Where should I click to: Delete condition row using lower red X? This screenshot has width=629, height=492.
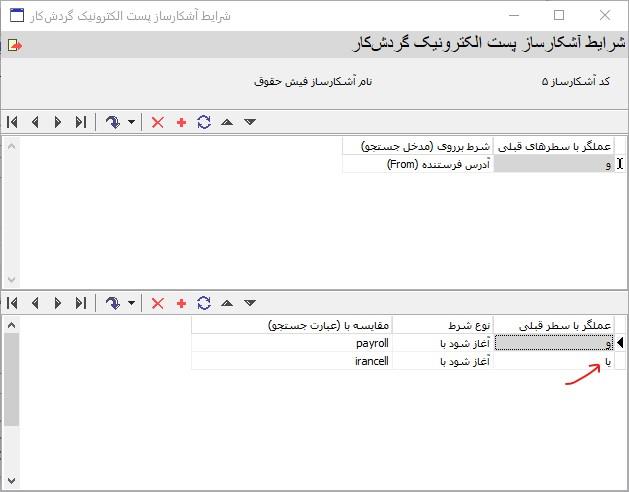(157, 303)
